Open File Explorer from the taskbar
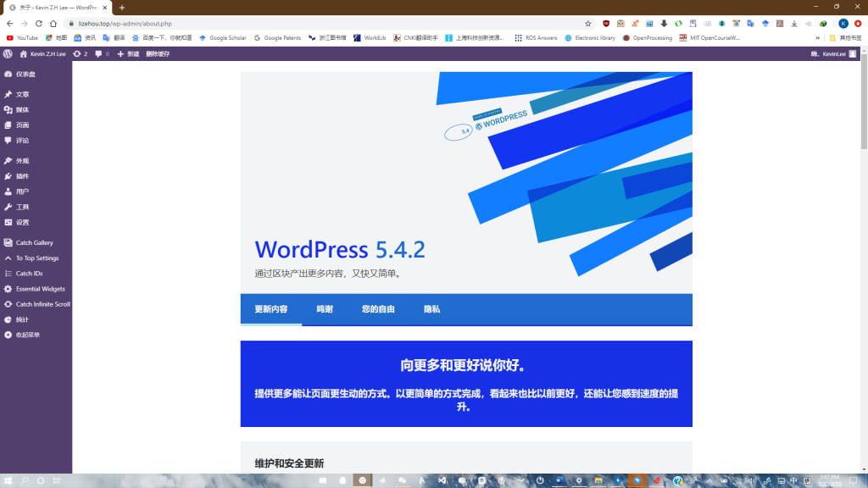 (598, 481)
